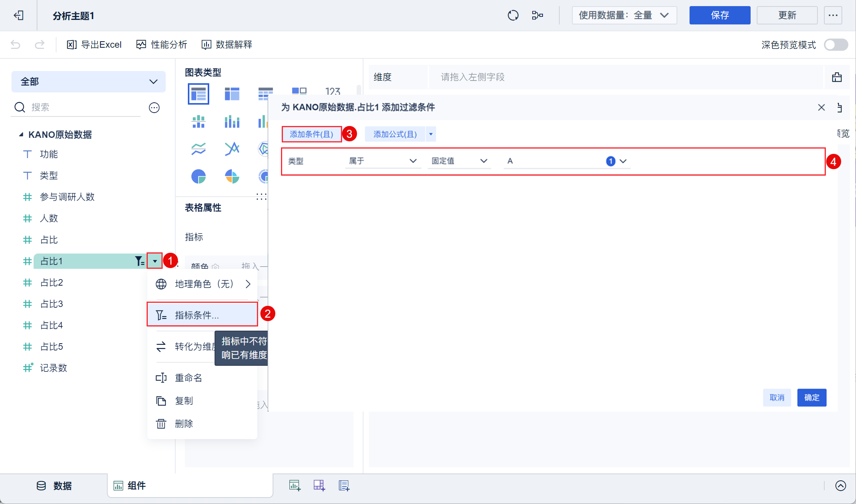Click the field list more options icon
The height and width of the screenshot is (504, 856).
[154, 108]
